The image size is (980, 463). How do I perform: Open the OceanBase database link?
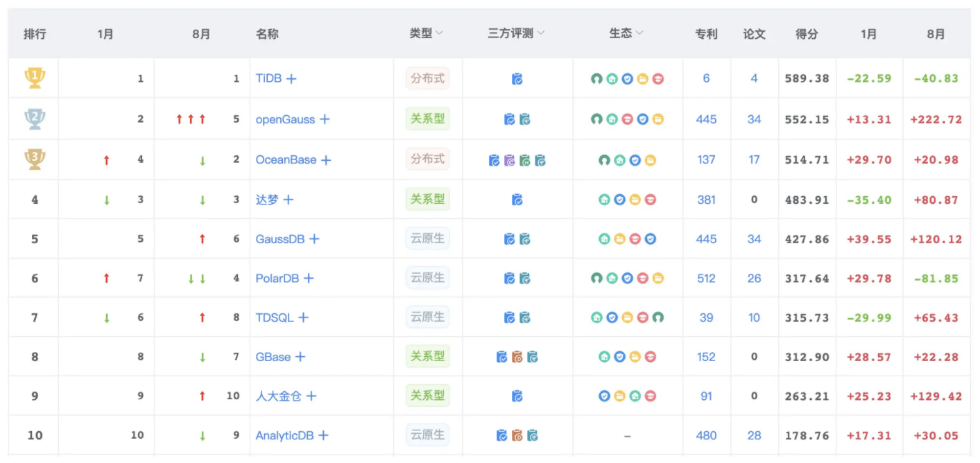coord(286,160)
